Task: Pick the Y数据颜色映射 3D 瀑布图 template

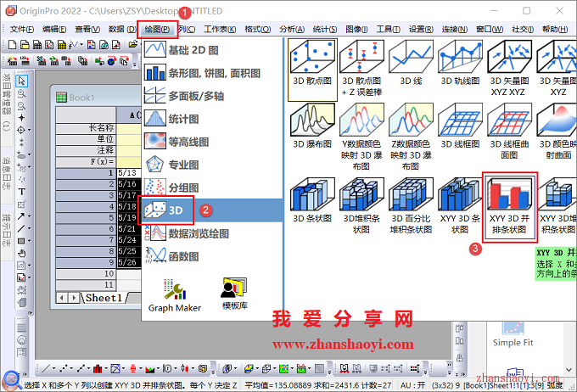Action: pos(361,137)
